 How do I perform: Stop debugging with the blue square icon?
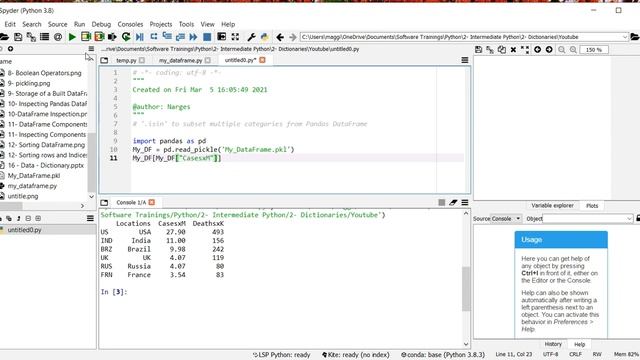[x=207, y=37]
